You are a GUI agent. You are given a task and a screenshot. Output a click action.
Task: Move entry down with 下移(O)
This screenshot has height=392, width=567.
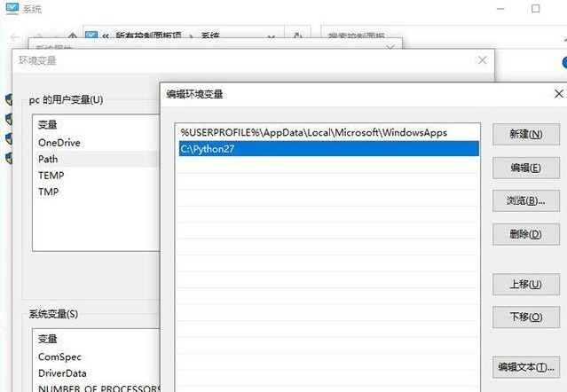click(525, 317)
